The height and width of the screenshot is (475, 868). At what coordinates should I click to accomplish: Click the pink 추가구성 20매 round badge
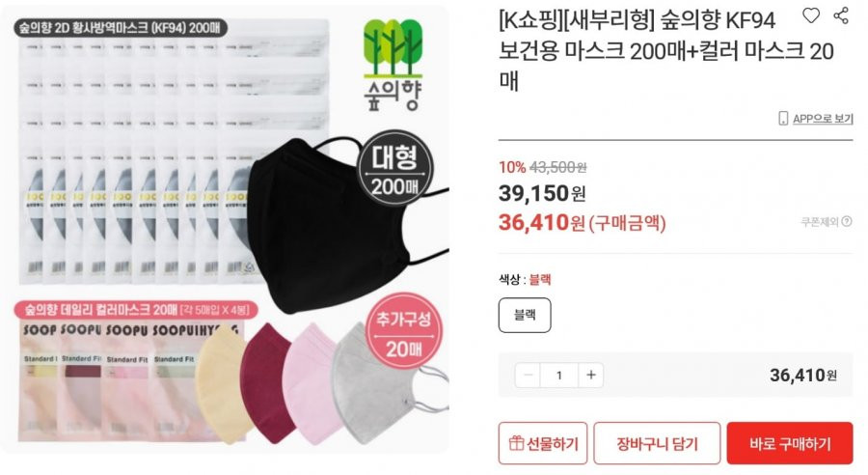(x=403, y=331)
